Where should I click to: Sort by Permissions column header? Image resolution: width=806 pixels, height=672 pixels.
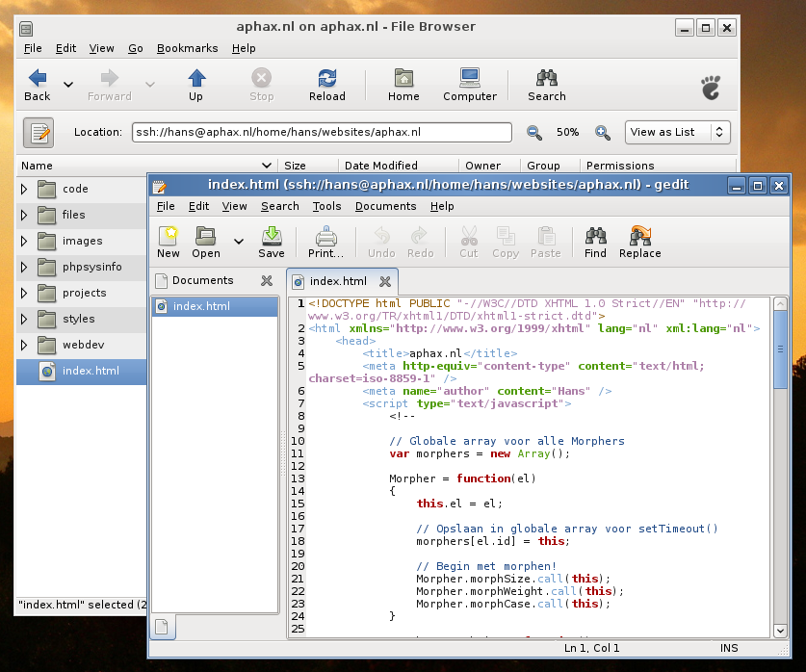coord(658,166)
